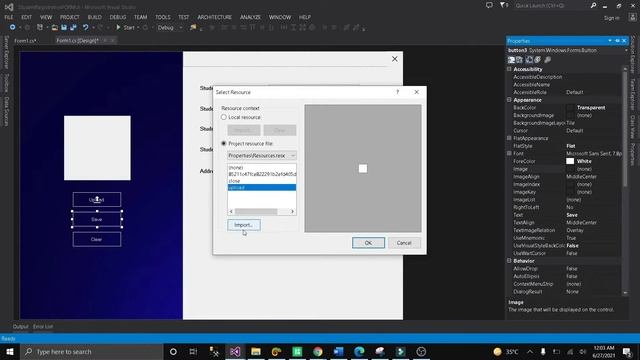Toggle auto-hide pin on Properties panel
This screenshot has height=360, width=640.
point(617,41)
